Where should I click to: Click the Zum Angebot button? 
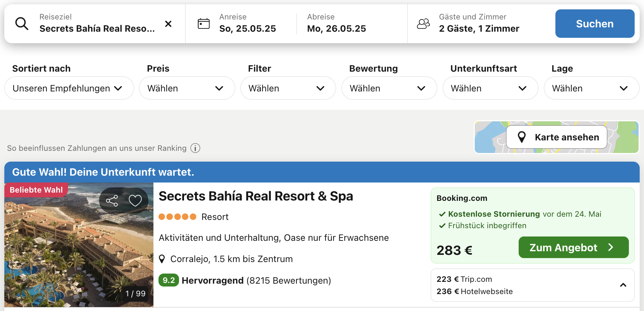[x=574, y=247]
